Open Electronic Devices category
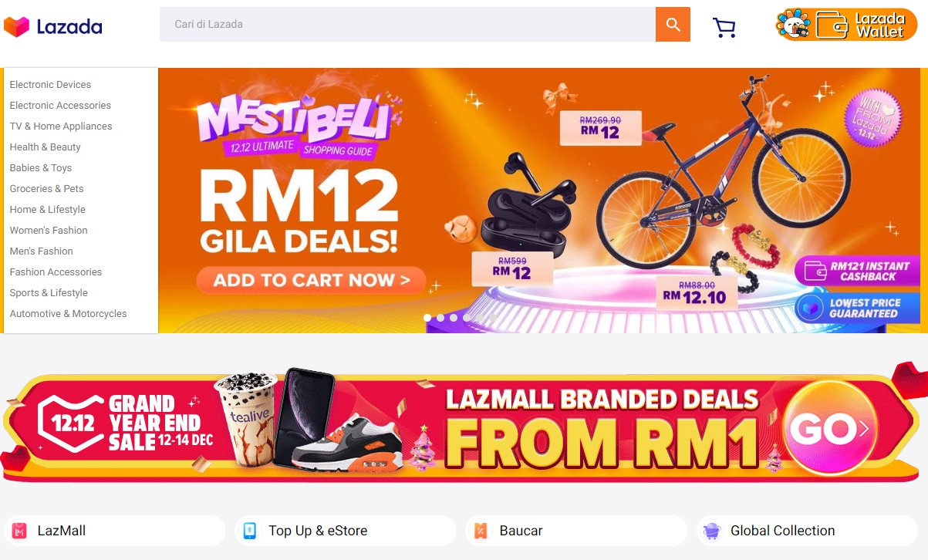Screen dimensions: 928x560 (x=50, y=85)
